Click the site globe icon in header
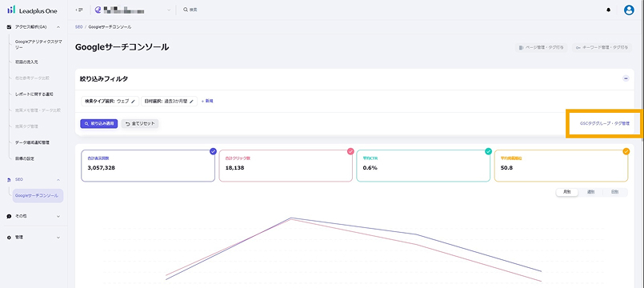Screen dimensions: 644x288 click(x=98, y=10)
